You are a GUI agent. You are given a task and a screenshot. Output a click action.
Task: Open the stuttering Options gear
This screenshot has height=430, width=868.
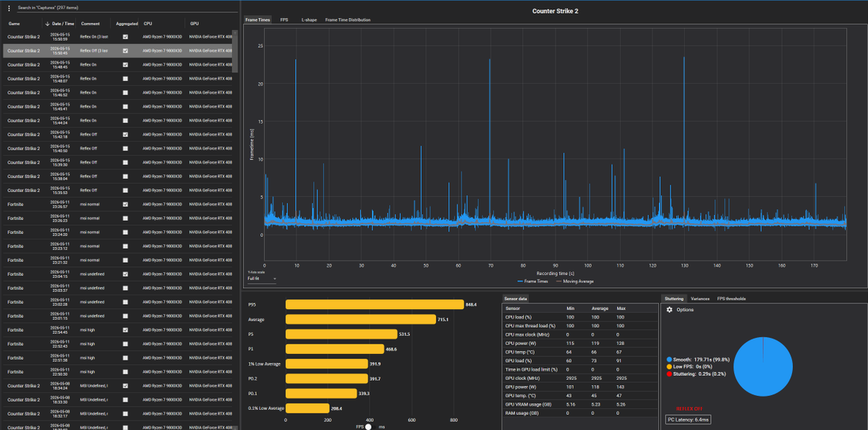tap(669, 309)
